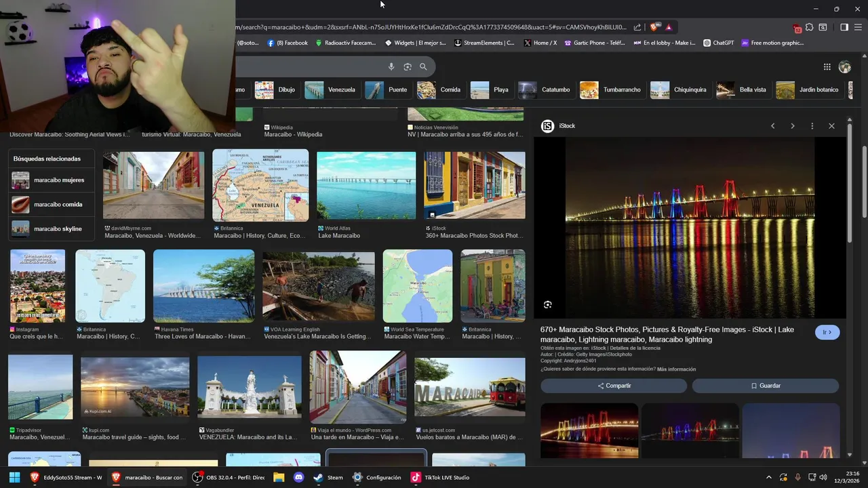Image resolution: width=868 pixels, height=488 pixels.
Task: Open the us.jetcost.com Maracaibo sign thumbnail
Action: click(x=470, y=387)
